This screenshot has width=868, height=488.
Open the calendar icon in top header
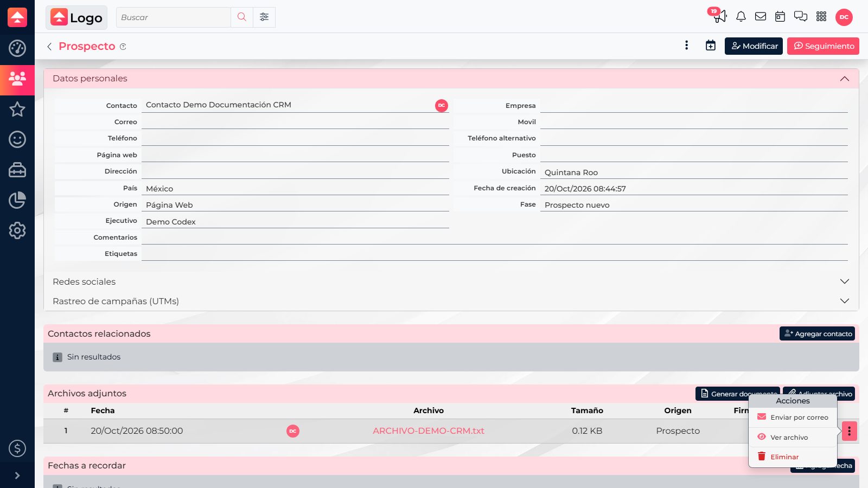[x=780, y=17]
